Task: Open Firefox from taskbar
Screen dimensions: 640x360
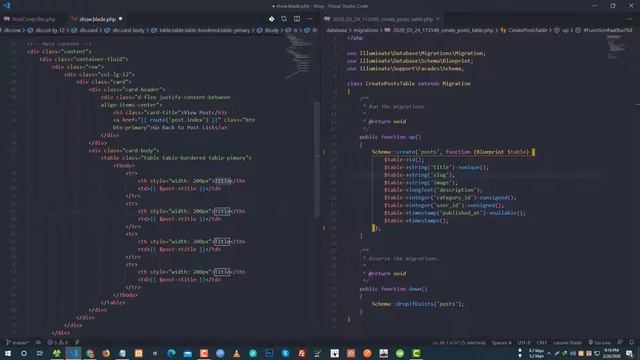Action: (x=106, y=353)
